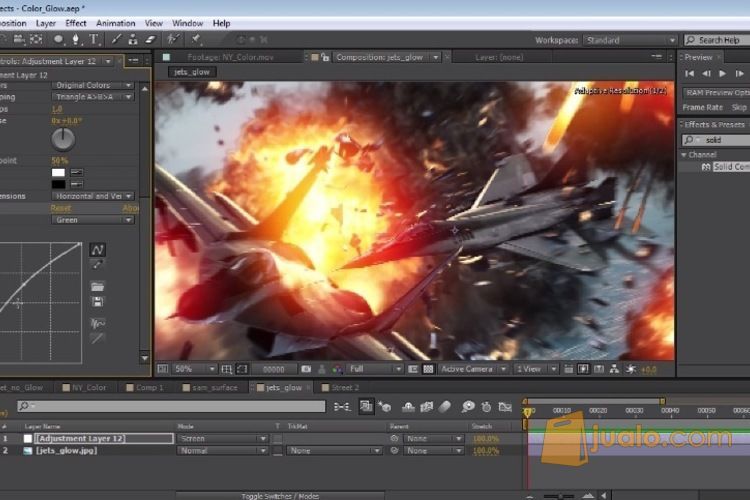Open the comp mini-flowchart in timeline
This screenshot has height=500, width=750.
342,407
